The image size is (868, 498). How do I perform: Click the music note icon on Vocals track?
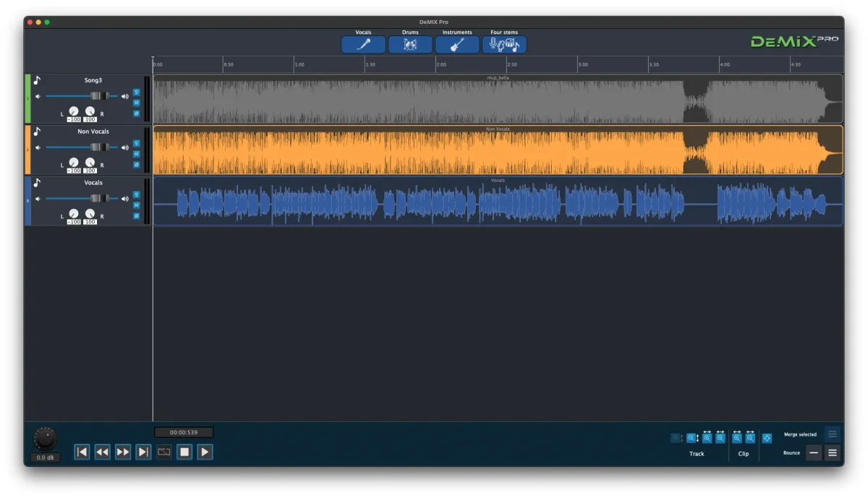[37, 183]
